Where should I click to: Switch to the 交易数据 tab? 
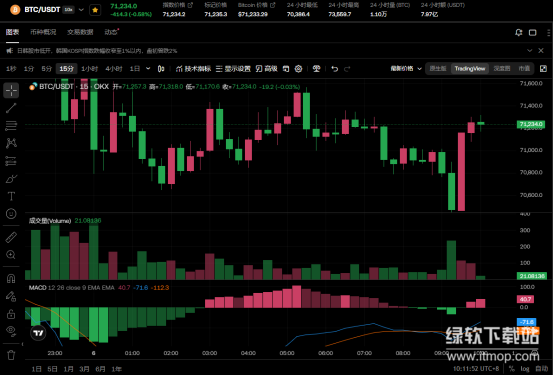click(80, 32)
